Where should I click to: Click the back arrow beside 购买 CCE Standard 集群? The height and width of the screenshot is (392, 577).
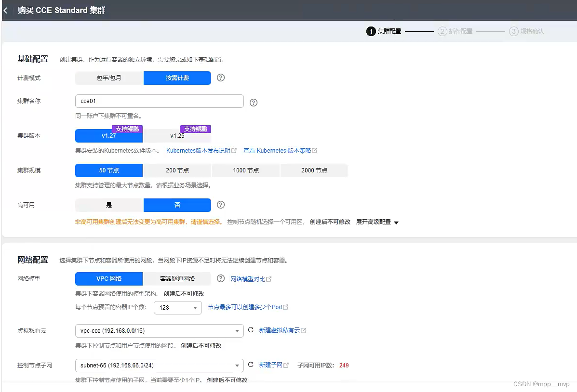(x=6, y=10)
